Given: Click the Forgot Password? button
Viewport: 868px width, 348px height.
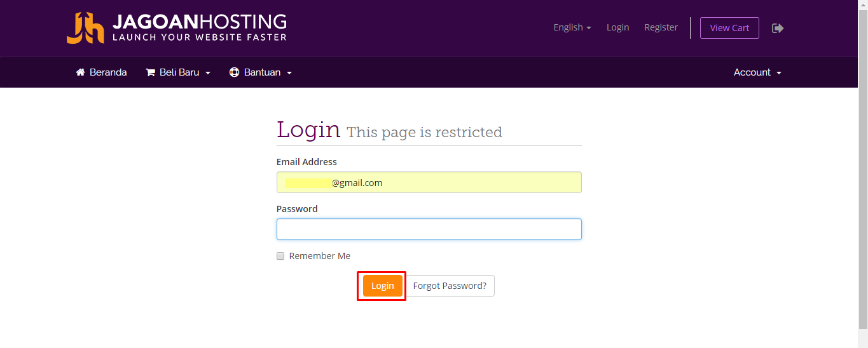Looking at the screenshot, I should pos(450,286).
